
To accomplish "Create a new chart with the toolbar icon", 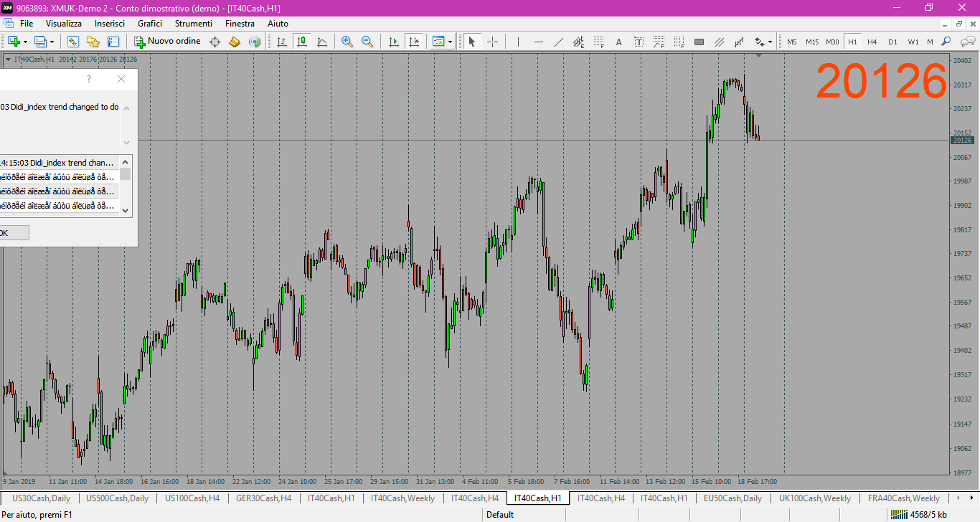I will (x=14, y=42).
